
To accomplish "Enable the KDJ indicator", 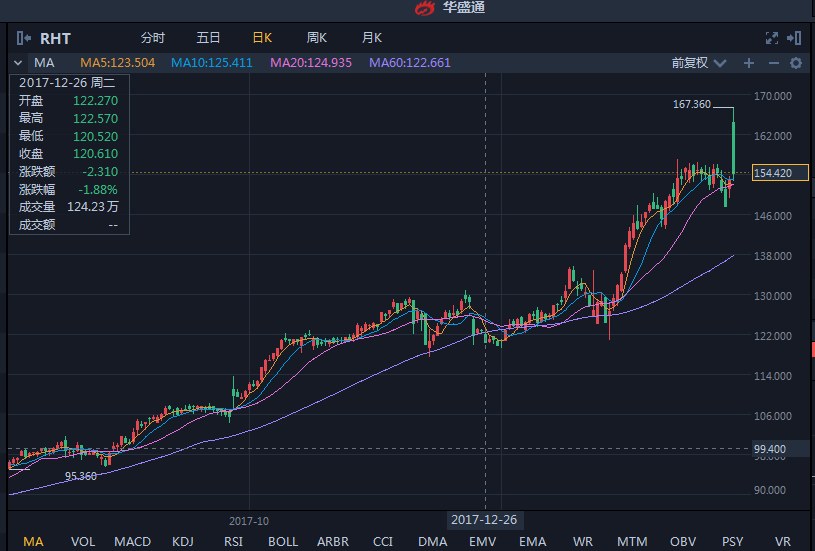I will pyautogui.click(x=183, y=541).
